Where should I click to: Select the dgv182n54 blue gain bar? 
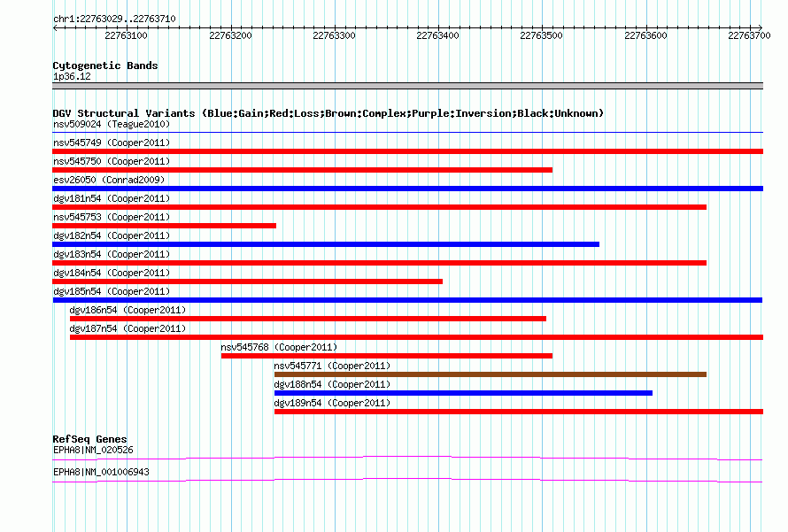[326, 244]
